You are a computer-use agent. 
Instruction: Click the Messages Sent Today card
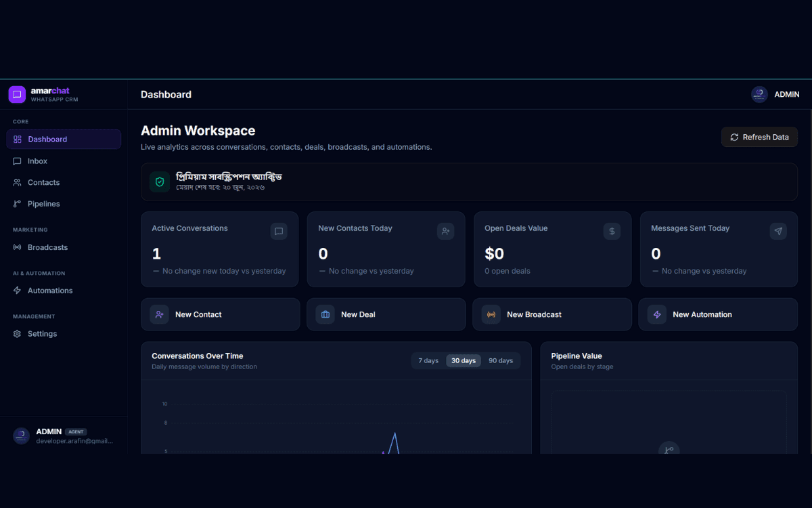[x=719, y=249]
